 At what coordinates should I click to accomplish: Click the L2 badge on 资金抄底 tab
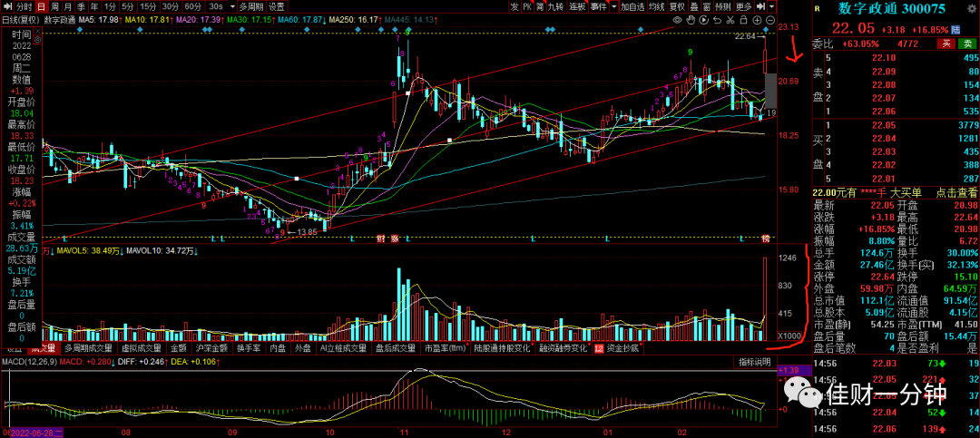point(599,347)
